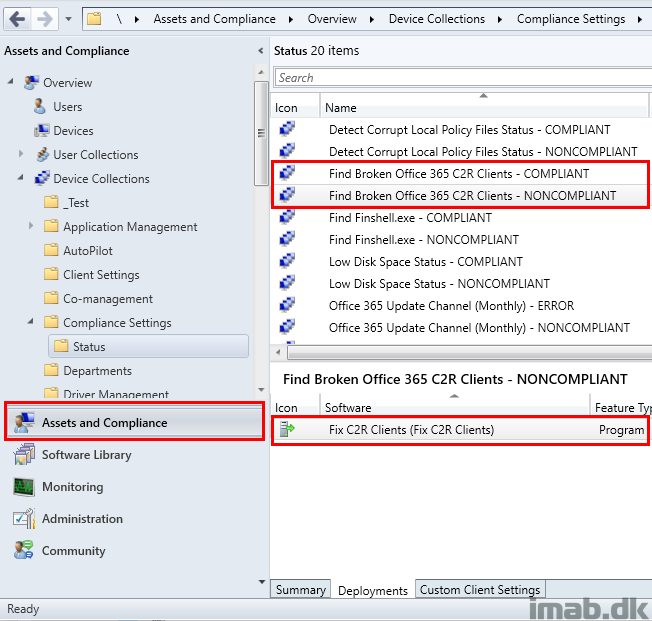Click the Users person icon
The image size is (652, 621).
point(40,106)
